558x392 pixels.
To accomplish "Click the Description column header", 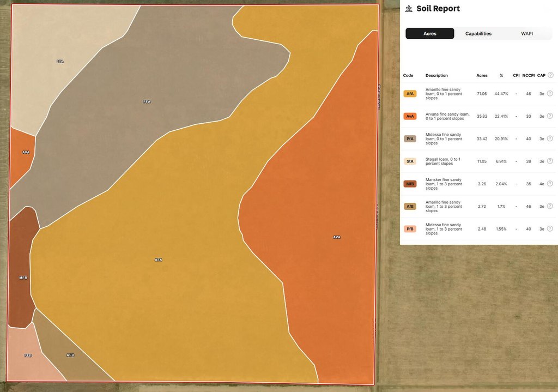I will point(436,75).
